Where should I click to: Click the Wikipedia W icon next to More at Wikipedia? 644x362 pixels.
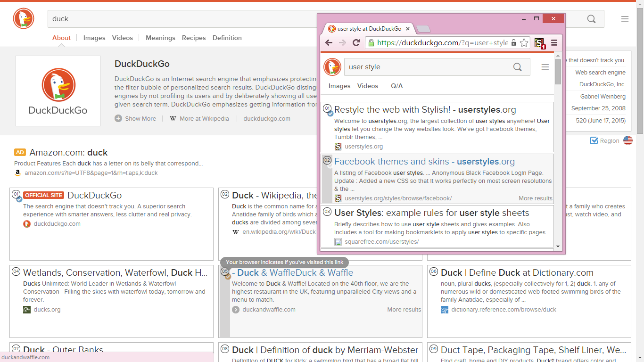[173, 118]
